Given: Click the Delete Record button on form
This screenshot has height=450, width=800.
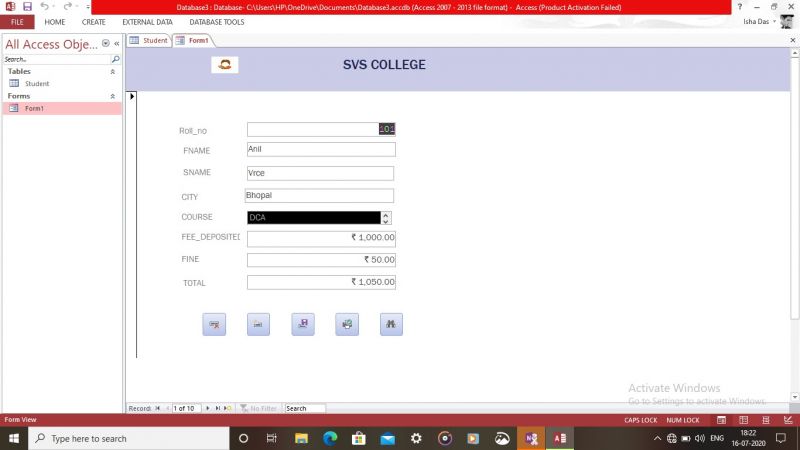Looking at the screenshot, I should [214, 324].
